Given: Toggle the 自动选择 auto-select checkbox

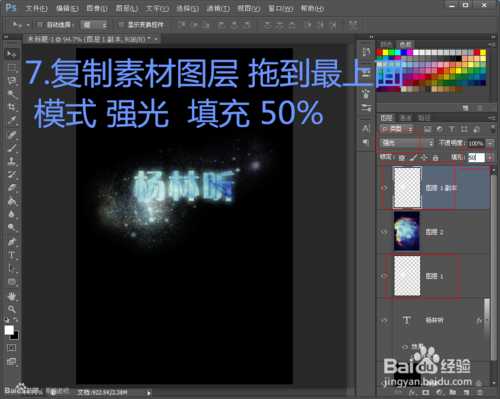Looking at the screenshot, I should [x=40, y=25].
